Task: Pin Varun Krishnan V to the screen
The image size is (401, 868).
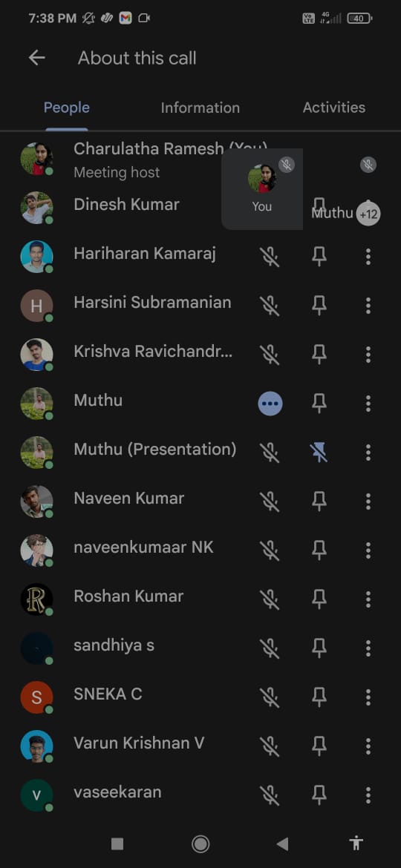Action: 319,747
